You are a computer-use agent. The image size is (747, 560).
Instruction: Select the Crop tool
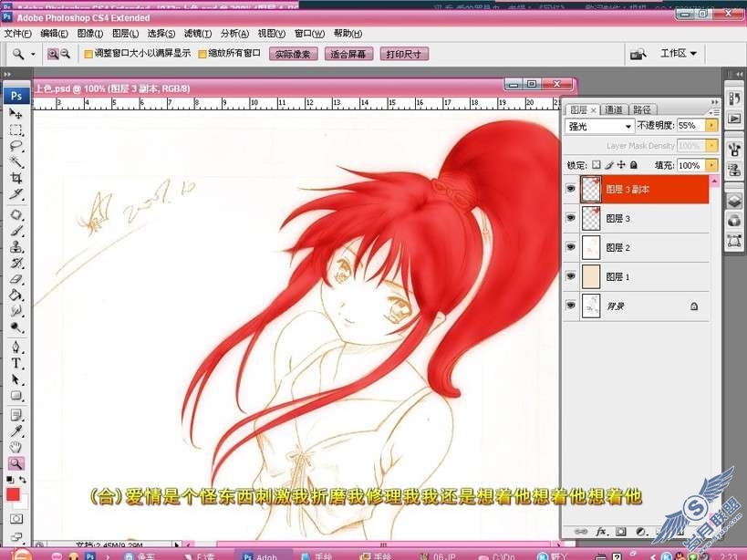pyautogui.click(x=16, y=178)
